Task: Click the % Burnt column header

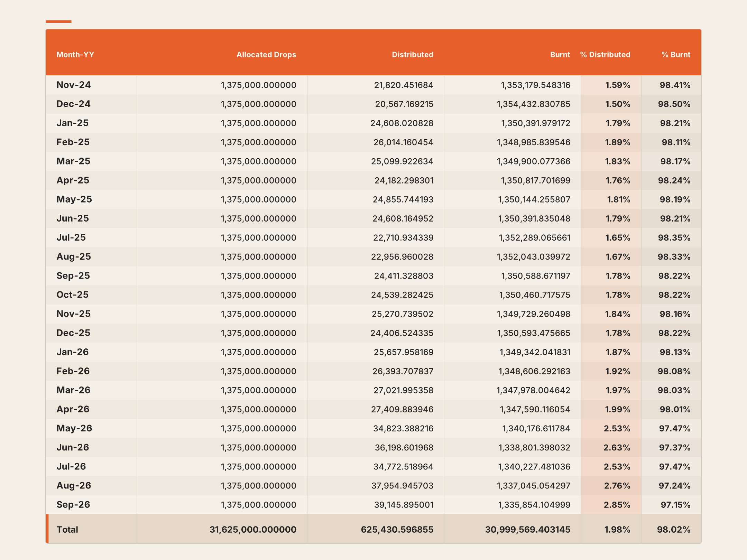Action: point(676,55)
